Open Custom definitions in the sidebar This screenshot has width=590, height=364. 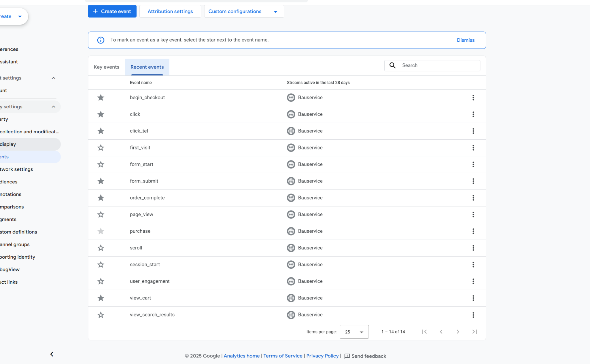18,232
